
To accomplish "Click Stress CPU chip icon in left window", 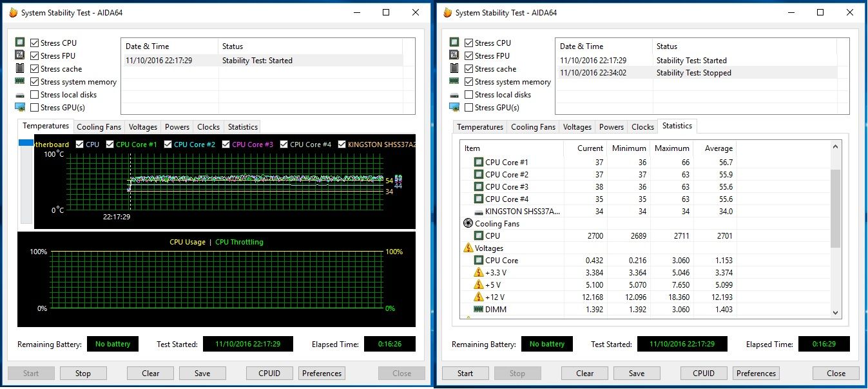I will pos(19,43).
